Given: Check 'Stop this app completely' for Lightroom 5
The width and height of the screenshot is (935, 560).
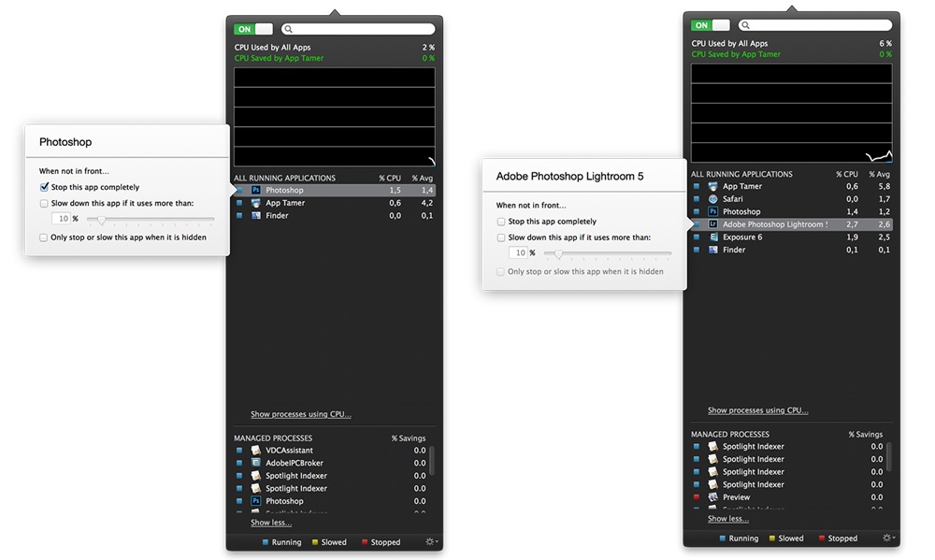Looking at the screenshot, I should click(x=501, y=222).
